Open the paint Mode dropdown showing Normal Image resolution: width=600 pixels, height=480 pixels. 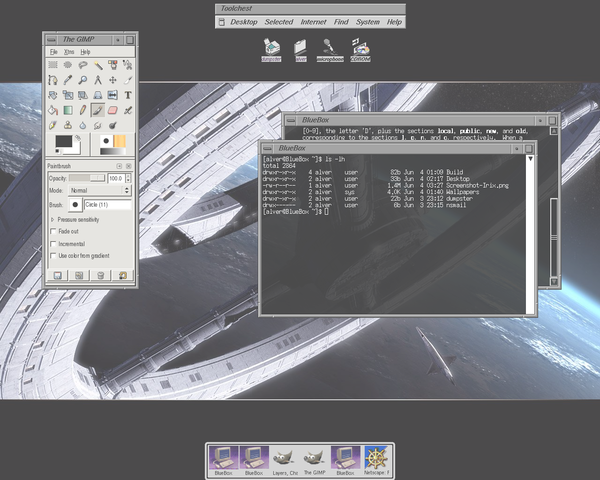click(x=99, y=190)
